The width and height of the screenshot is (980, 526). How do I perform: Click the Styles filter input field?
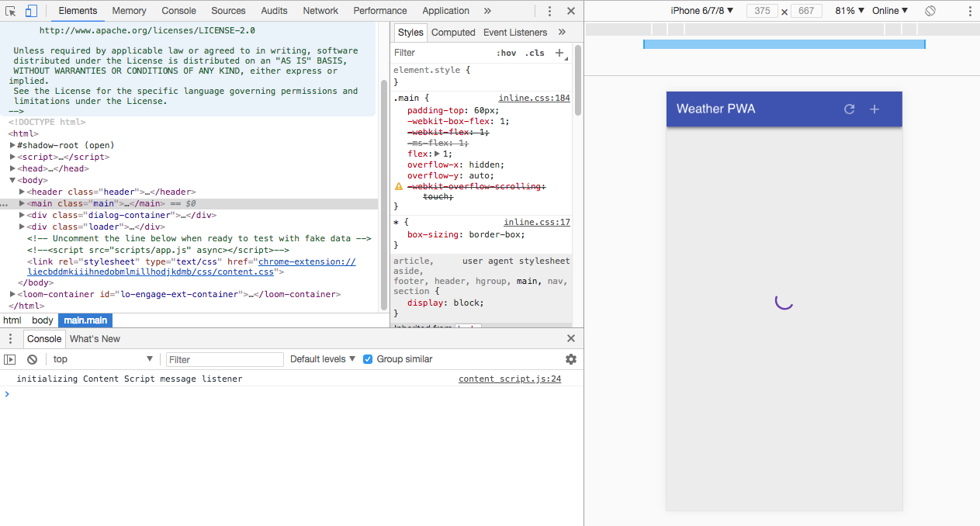click(442, 53)
